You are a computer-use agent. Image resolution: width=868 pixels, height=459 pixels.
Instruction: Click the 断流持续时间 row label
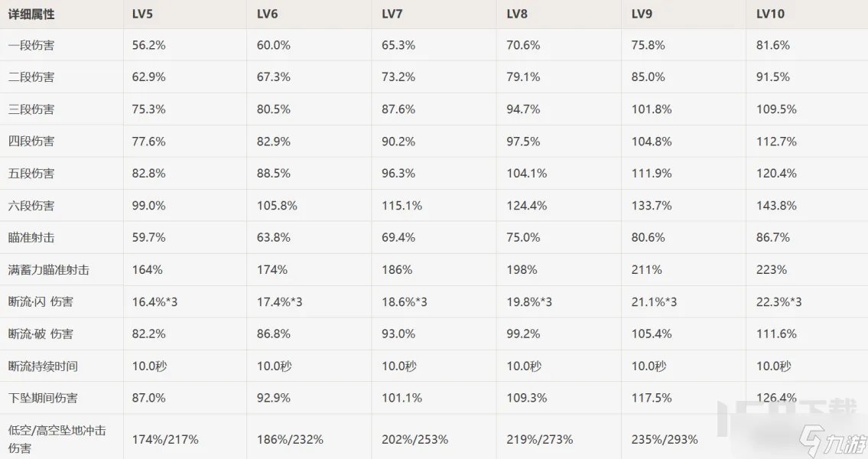click(43, 366)
